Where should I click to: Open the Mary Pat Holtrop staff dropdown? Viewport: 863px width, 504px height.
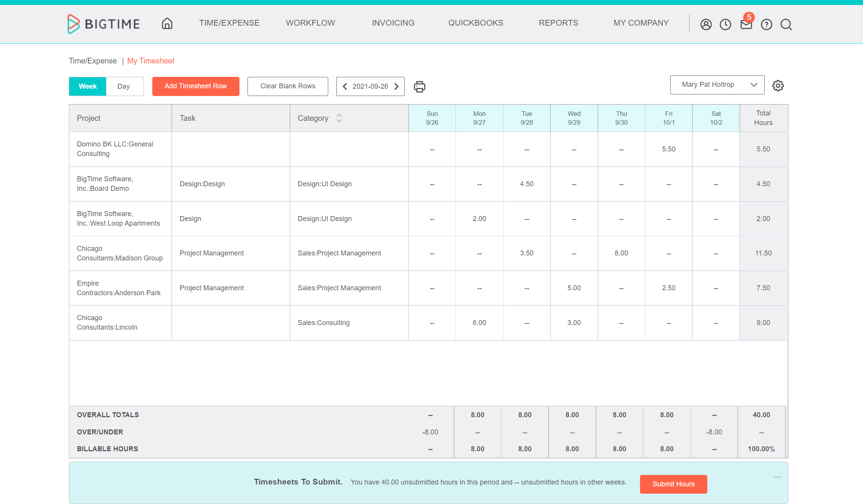tap(717, 85)
